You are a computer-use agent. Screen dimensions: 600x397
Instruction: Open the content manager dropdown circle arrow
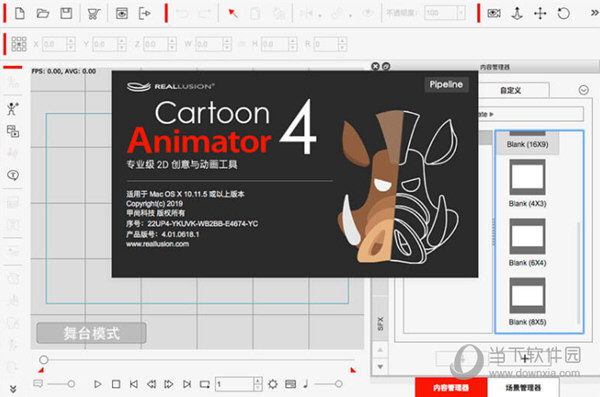click(x=583, y=90)
